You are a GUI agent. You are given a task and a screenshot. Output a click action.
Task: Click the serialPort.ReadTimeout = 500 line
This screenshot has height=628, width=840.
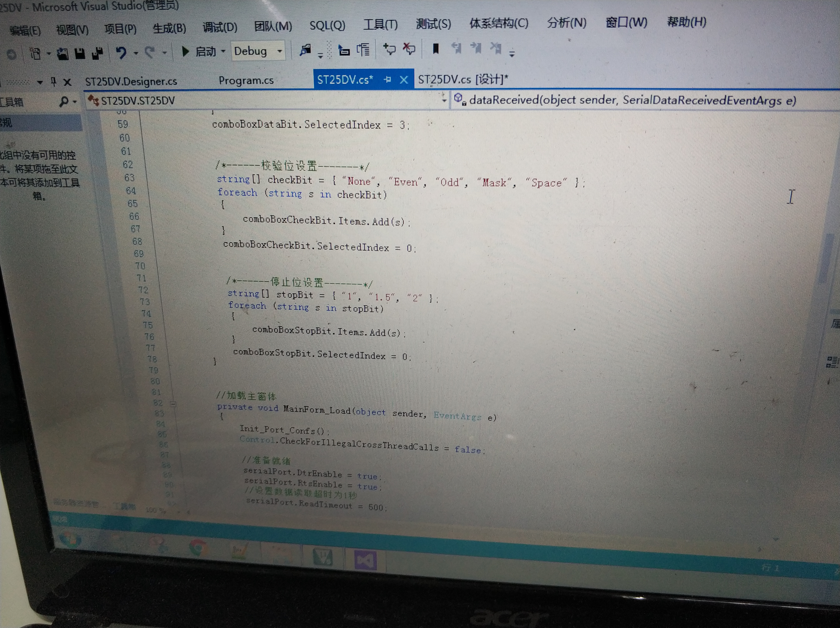point(316,504)
